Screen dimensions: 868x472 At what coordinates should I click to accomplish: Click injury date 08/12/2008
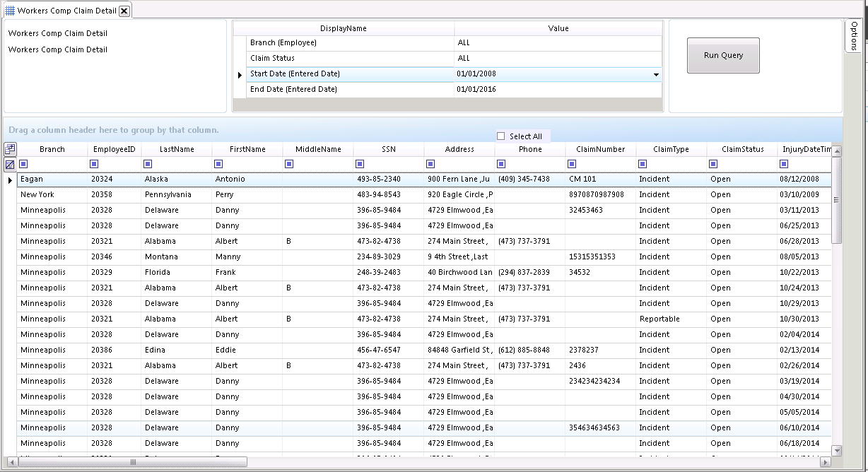coord(804,179)
